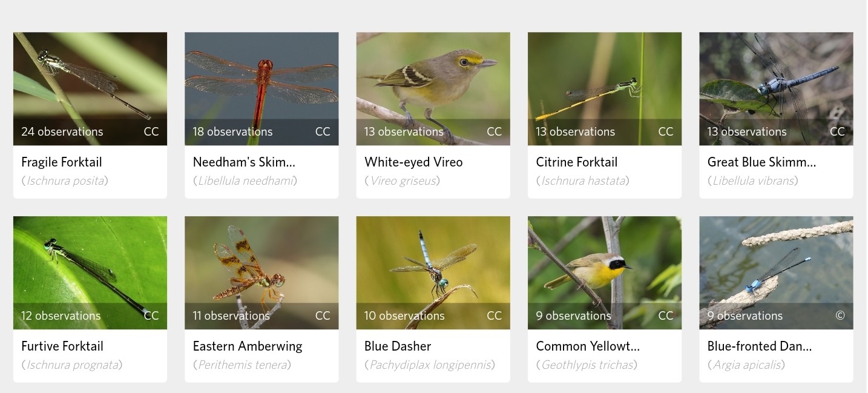Open the Fragile Forktail species link
Image resolution: width=868 pixels, height=393 pixels.
coord(62,162)
